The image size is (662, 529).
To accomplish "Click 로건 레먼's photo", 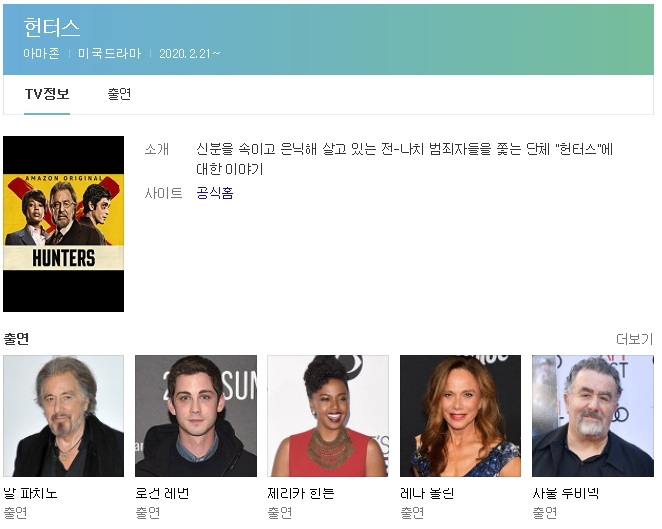I will (196, 416).
